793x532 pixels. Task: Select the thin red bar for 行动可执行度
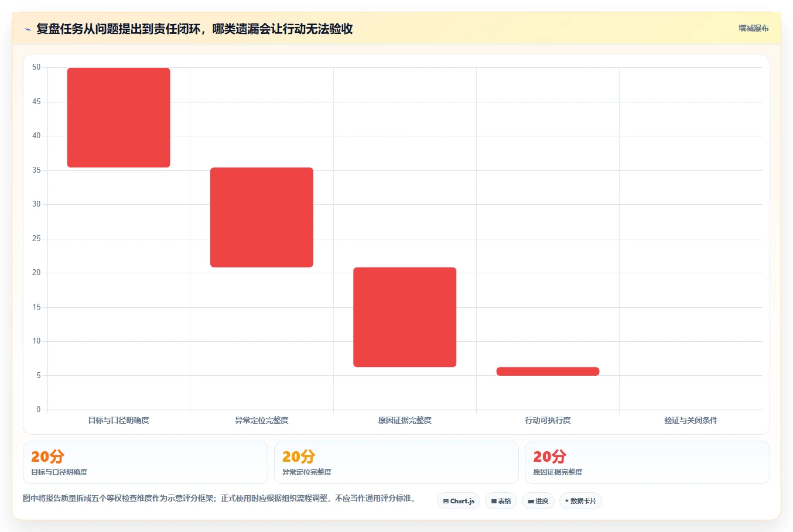click(548, 371)
